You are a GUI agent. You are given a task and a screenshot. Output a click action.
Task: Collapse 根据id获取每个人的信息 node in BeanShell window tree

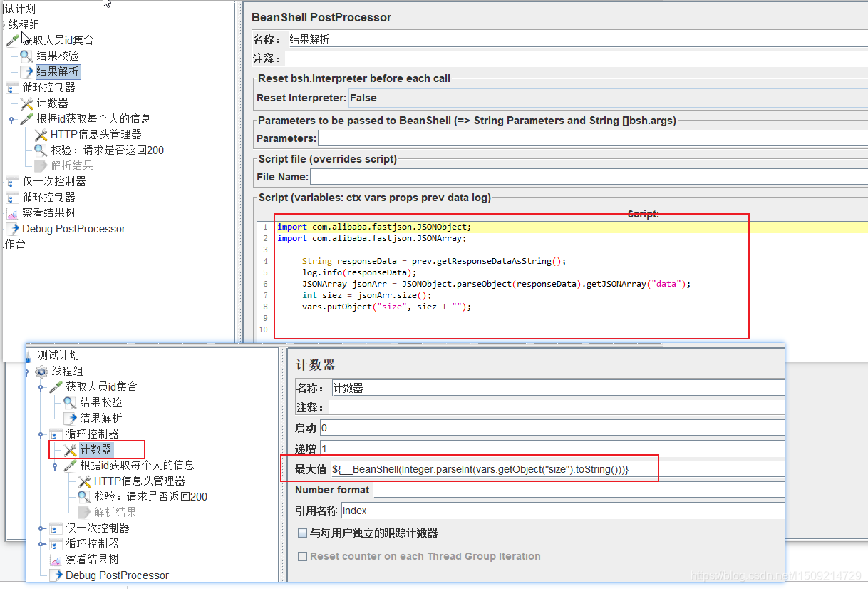pos(11,120)
